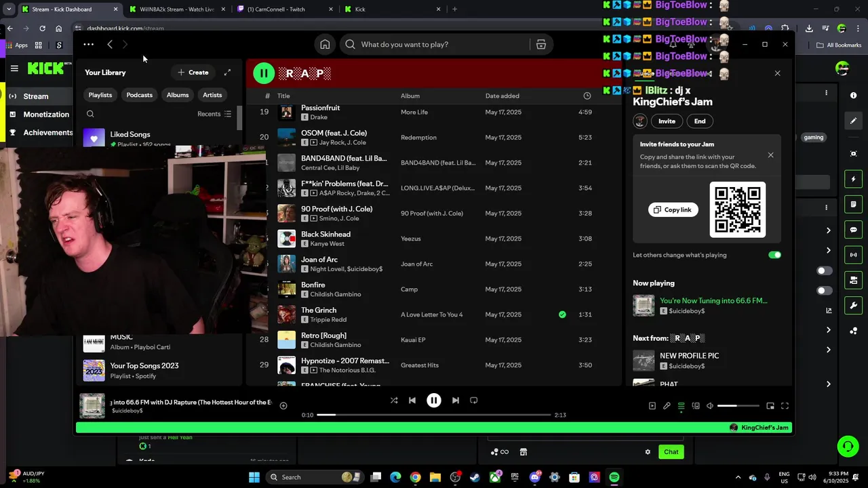868x488 pixels.
Task: Click the lightning bolt icon in Kick's sidebar
Action: point(854,179)
